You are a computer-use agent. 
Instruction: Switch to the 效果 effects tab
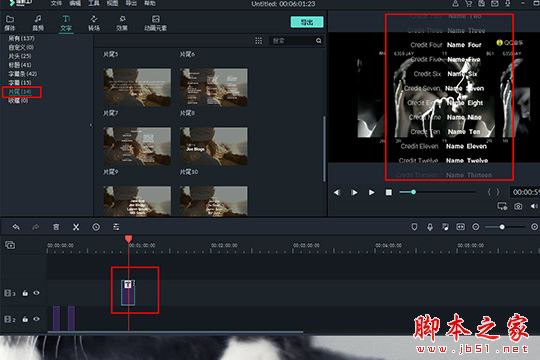(x=122, y=23)
